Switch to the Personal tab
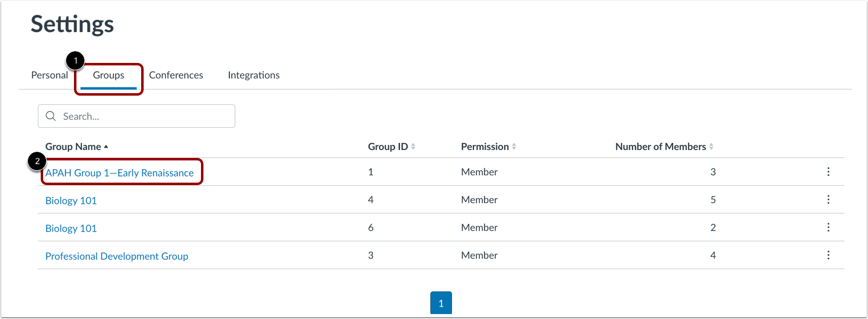 (x=49, y=75)
